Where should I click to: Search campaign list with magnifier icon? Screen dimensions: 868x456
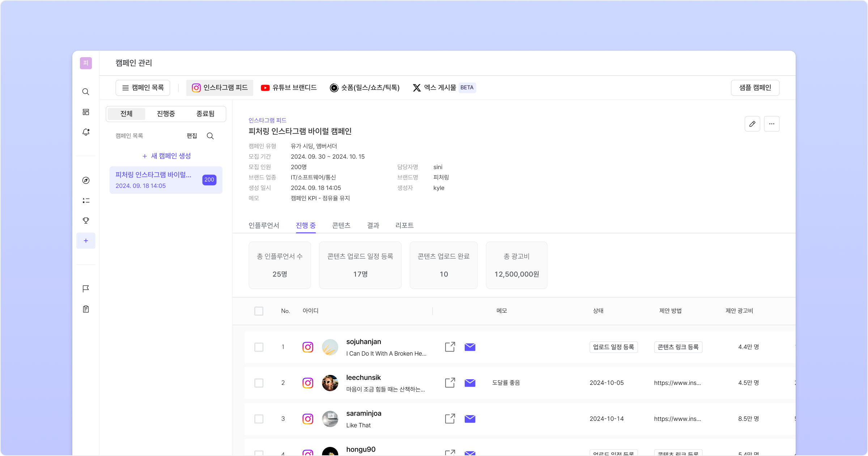coord(210,136)
